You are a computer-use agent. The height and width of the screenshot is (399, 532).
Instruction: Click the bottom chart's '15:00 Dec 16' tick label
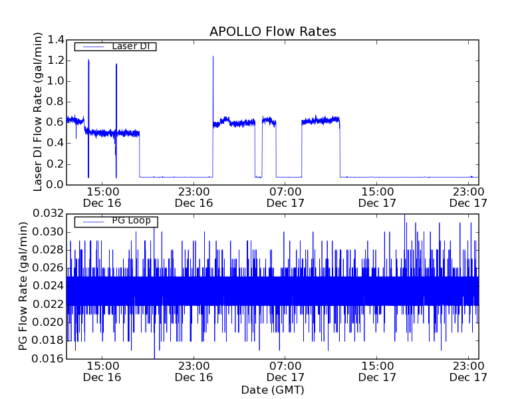click(x=102, y=372)
